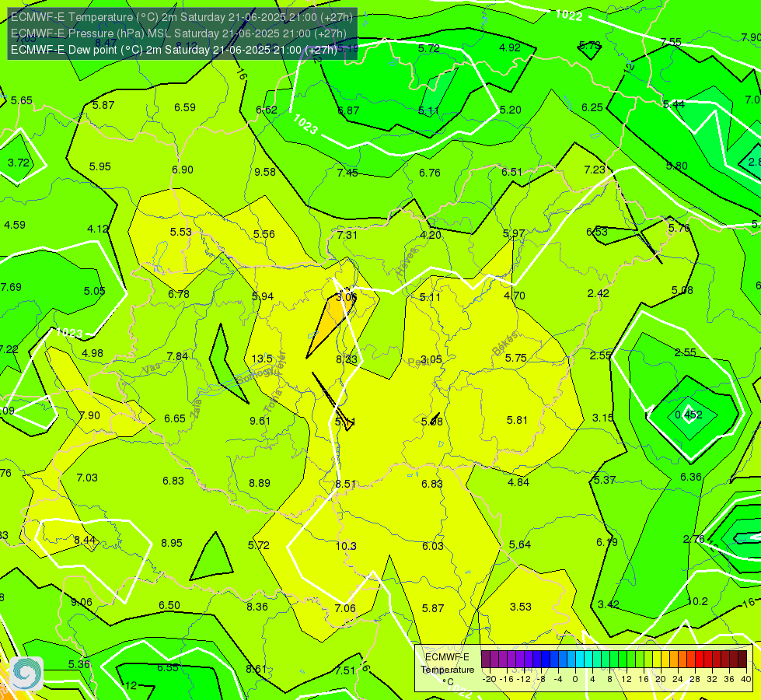Click the Zala county label

[x=196, y=408]
